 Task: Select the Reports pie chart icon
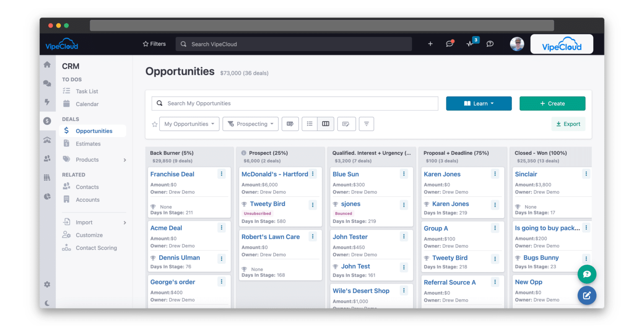(x=47, y=196)
